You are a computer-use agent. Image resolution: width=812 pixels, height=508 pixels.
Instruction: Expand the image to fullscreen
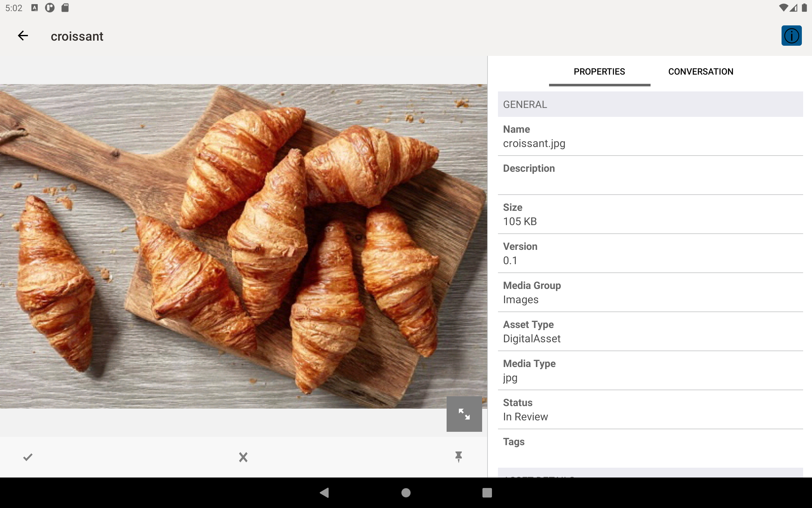(x=464, y=414)
